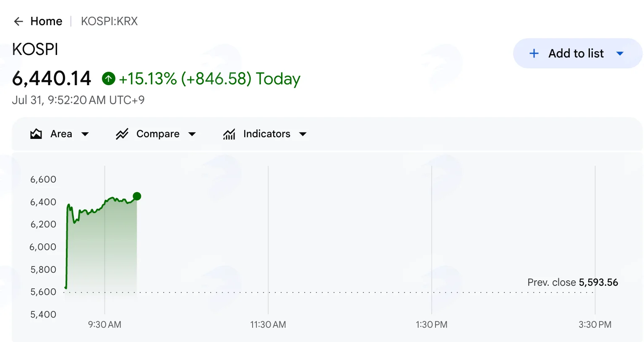The image size is (644, 342).
Task: Expand the Area chart type dropdown arrow
Action: point(85,134)
